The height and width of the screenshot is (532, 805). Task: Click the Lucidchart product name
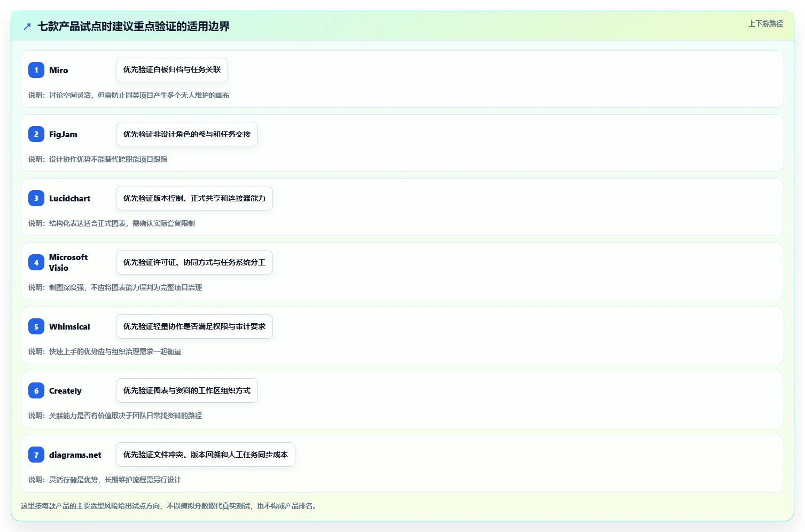[x=70, y=198]
